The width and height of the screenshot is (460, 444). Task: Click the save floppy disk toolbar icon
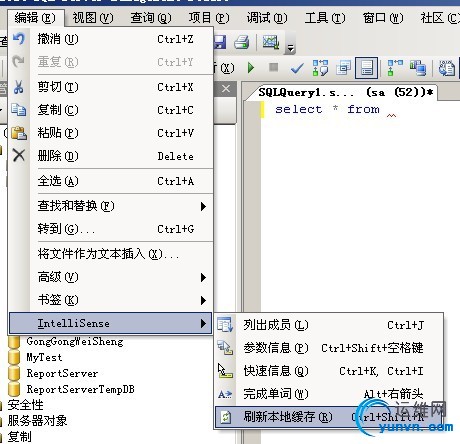[219, 42]
